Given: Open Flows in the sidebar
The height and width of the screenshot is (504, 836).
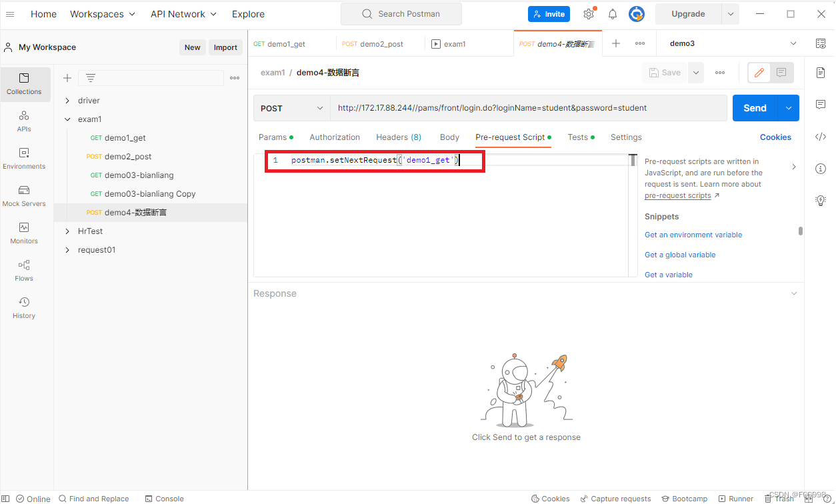Looking at the screenshot, I should 24,271.
